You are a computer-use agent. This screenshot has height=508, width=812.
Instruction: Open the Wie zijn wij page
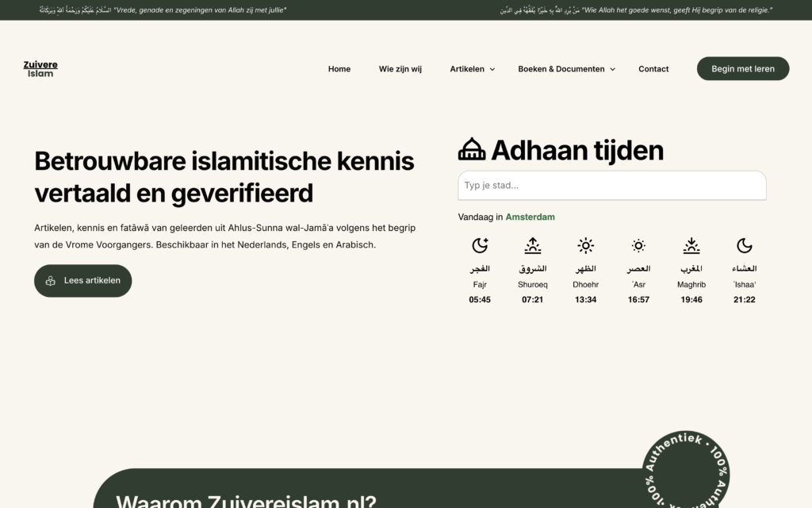[400, 69]
